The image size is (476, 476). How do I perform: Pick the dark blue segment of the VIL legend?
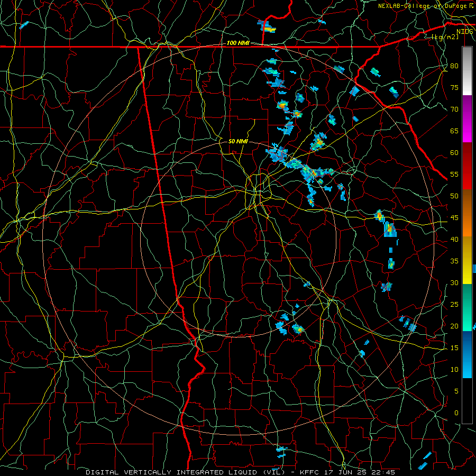tap(467, 343)
